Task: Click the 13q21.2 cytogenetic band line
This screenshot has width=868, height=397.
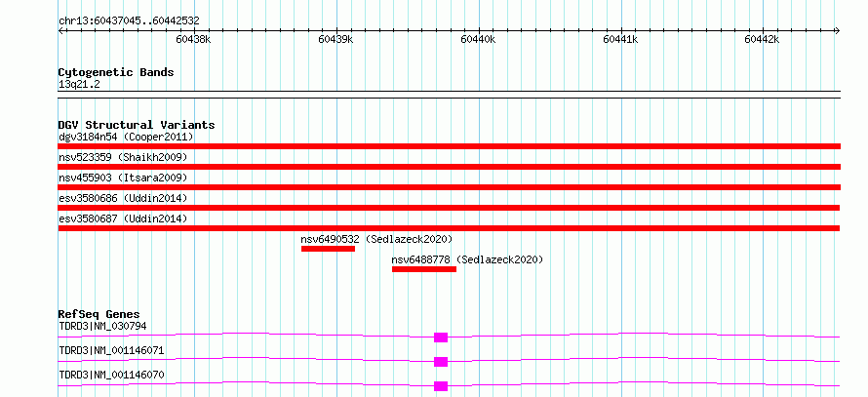Action: (x=449, y=94)
